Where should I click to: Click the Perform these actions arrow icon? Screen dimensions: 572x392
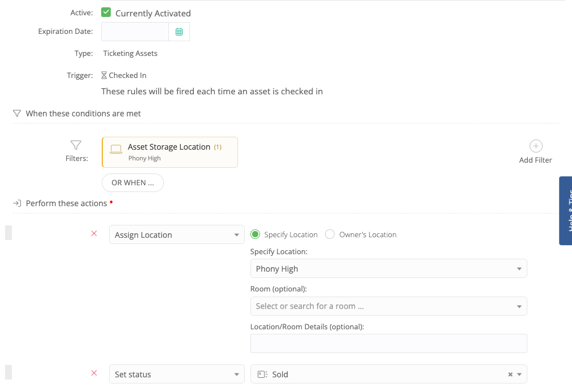(17, 203)
